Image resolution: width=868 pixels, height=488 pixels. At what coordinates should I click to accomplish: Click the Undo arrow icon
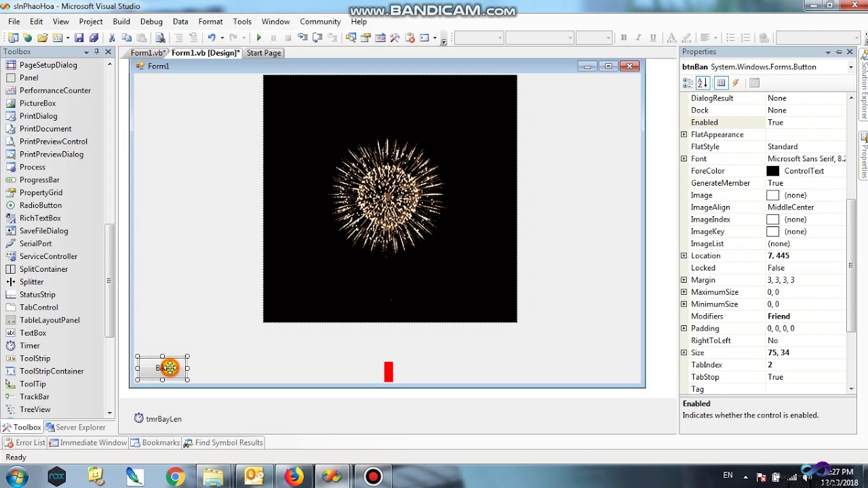[x=211, y=38]
